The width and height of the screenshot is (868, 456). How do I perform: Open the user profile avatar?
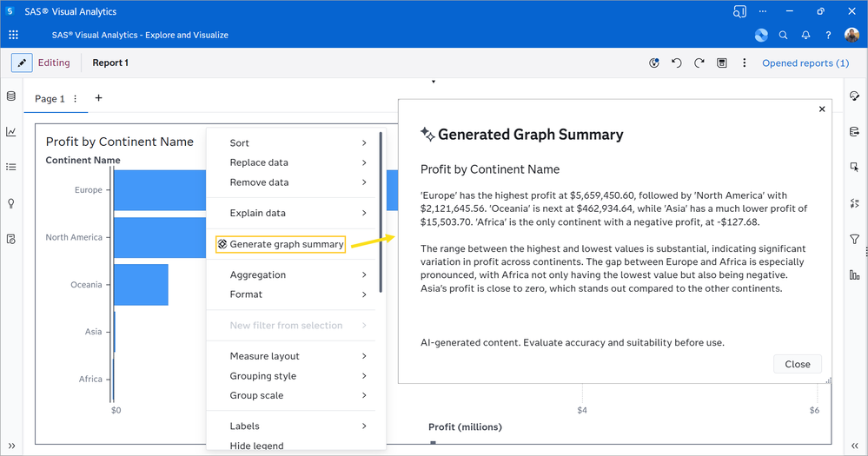(x=852, y=35)
